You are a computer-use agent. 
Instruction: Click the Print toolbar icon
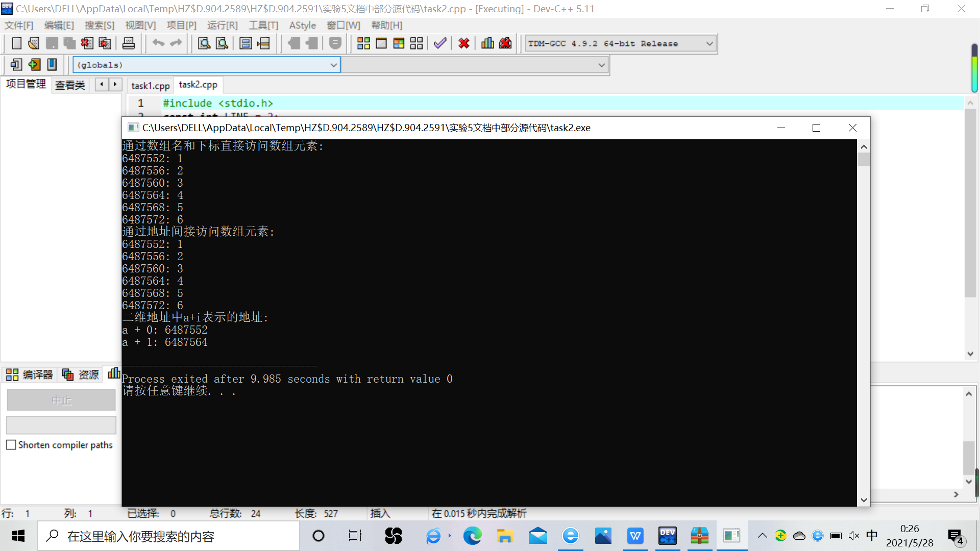pyautogui.click(x=129, y=43)
